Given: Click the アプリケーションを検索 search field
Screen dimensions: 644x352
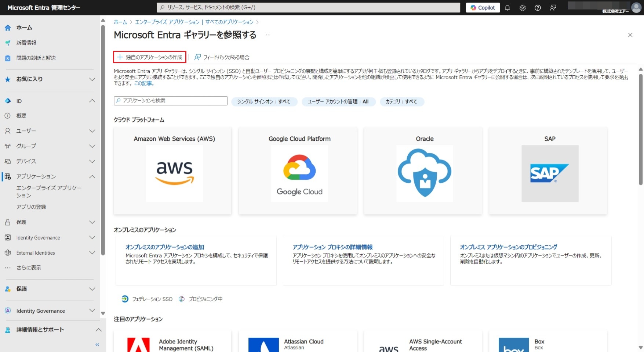Looking at the screenshot, I should pos(171,101).
